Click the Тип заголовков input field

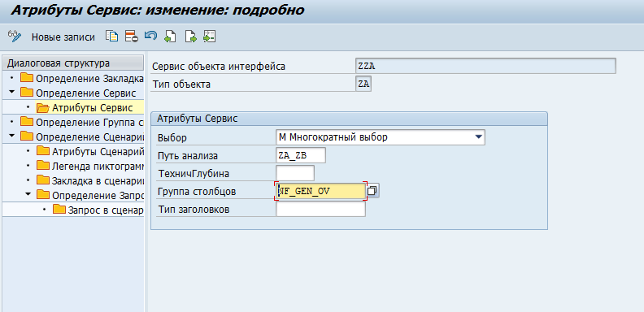click(x=320, y=210)
